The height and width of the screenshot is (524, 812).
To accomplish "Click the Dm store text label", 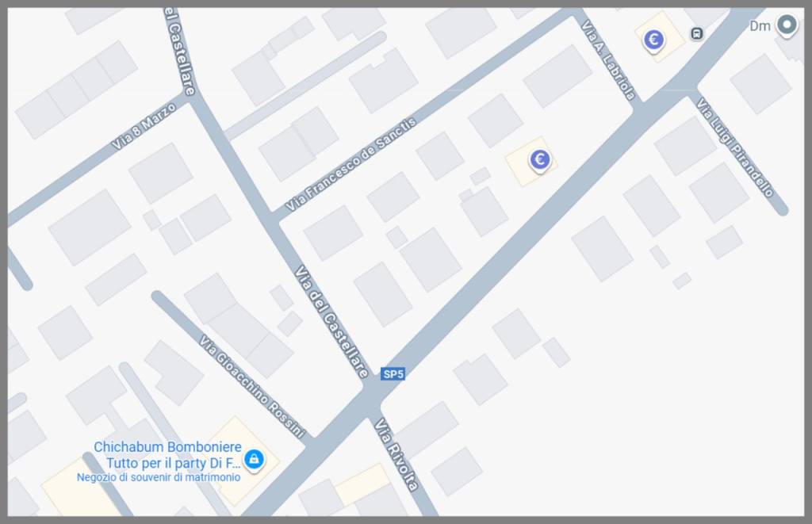I will click(x=760, y=26).
